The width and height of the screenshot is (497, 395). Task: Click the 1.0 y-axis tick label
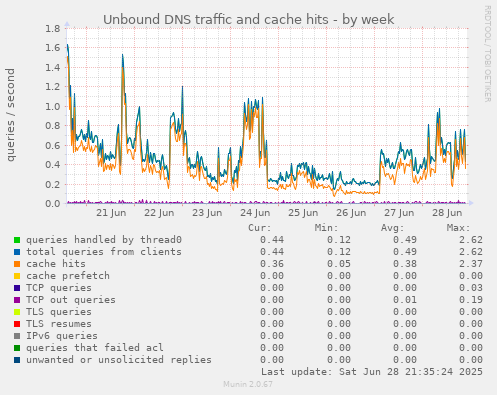pyautogui.click(x=53, y=106)
